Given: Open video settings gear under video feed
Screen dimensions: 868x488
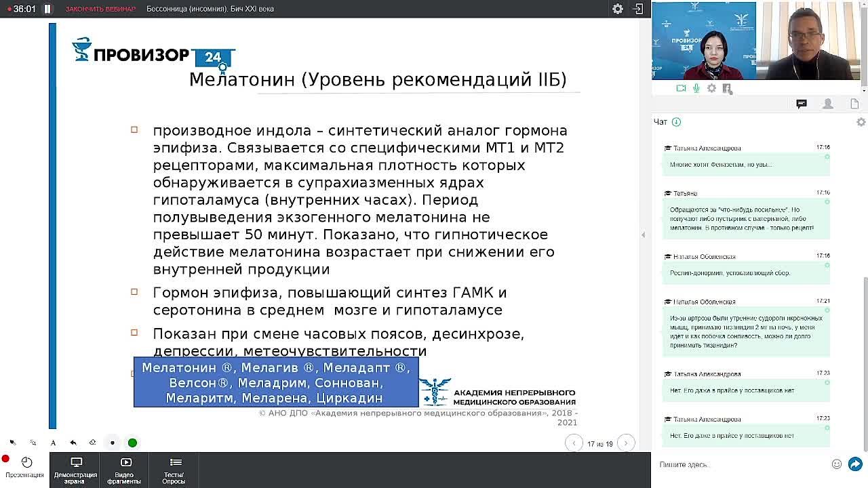Looking at the screenshot, I should pos(711,88).
